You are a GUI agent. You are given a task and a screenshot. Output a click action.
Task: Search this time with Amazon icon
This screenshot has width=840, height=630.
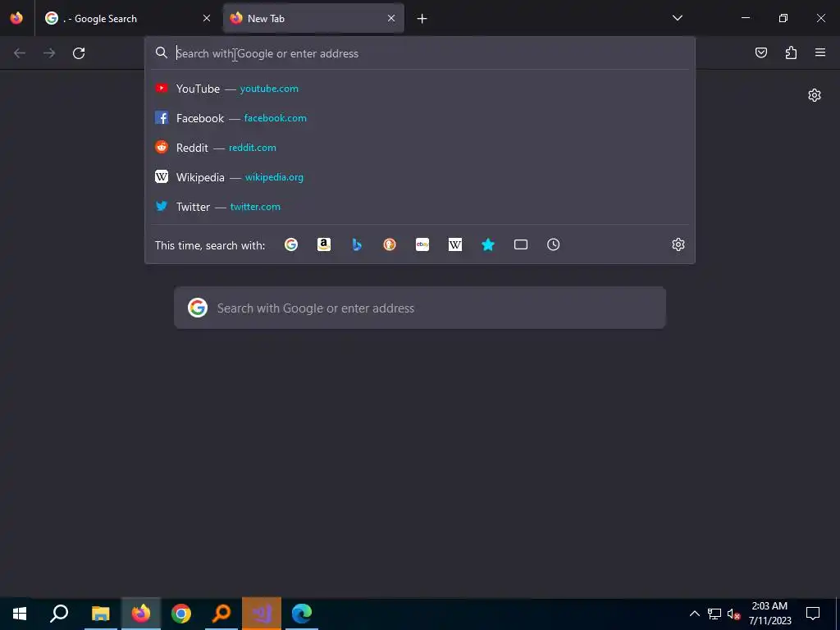(323, 244)
